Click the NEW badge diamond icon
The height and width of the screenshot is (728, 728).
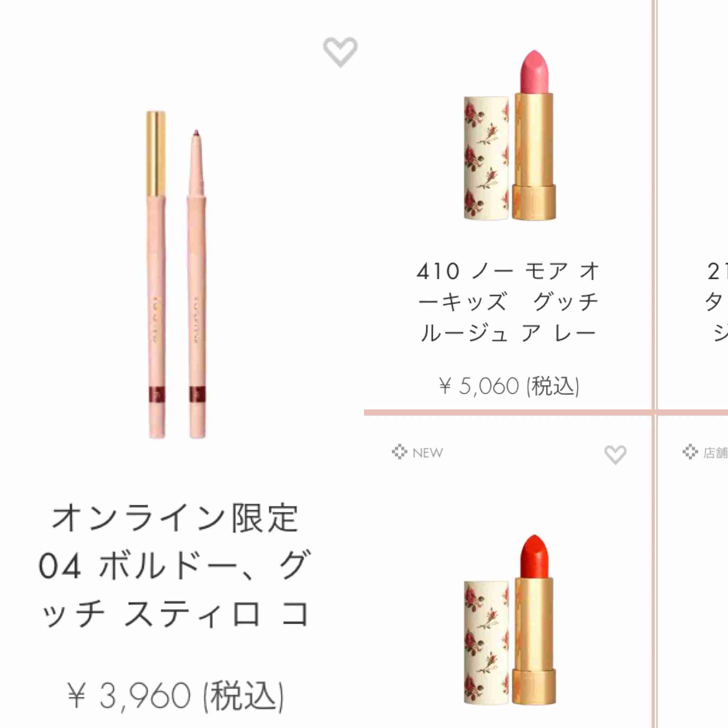click(x=400, y=452)
